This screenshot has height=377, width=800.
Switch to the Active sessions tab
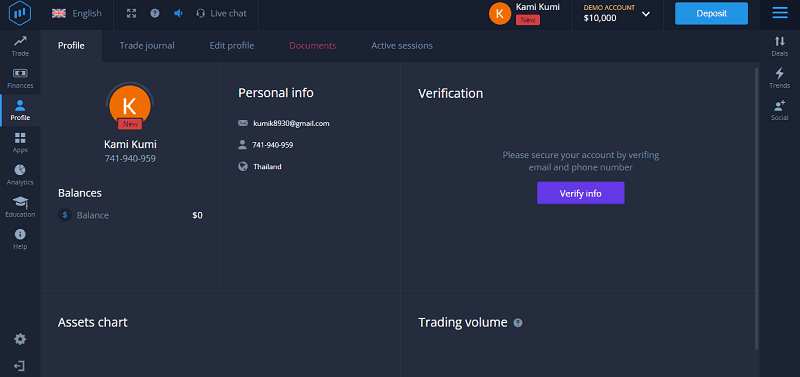pyautogui.click(x=402, y=45)
